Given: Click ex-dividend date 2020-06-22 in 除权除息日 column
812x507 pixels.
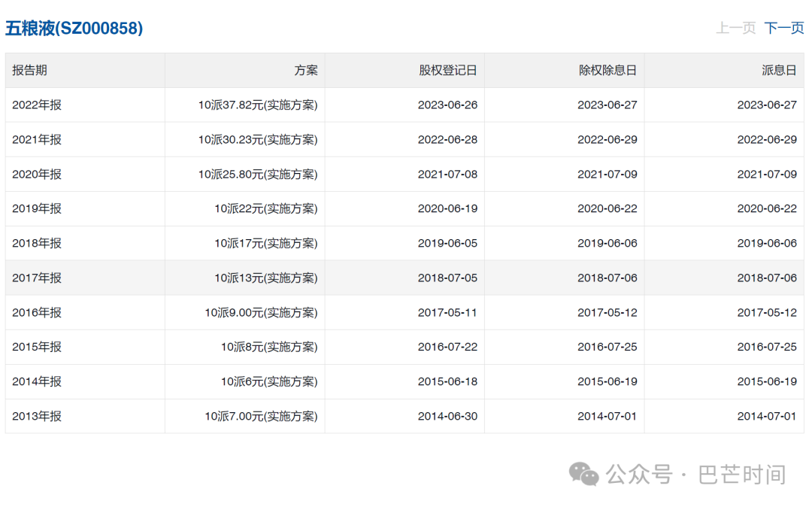Looking at the screenshot, I should (607, 208).
